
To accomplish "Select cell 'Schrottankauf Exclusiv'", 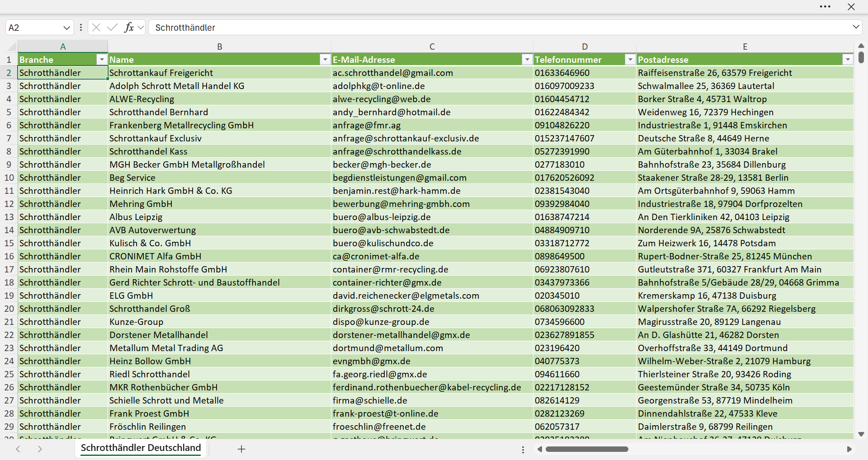I will click(x=220, y=138).
